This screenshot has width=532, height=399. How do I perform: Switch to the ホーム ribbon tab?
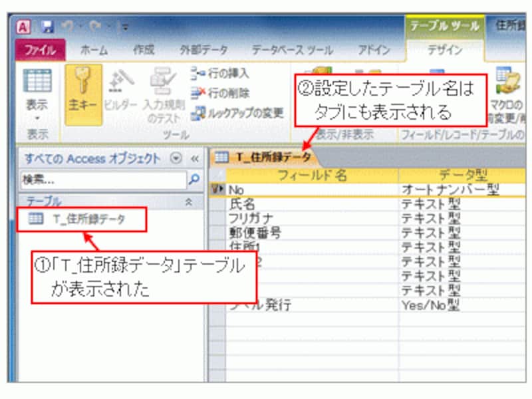click(x=94, y=51)
